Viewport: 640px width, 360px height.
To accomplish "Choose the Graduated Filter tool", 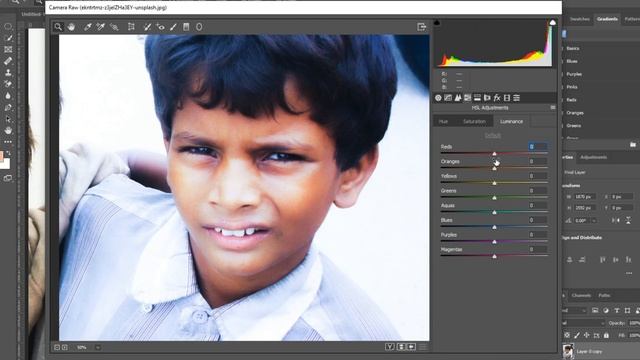I will pos(186,27).
